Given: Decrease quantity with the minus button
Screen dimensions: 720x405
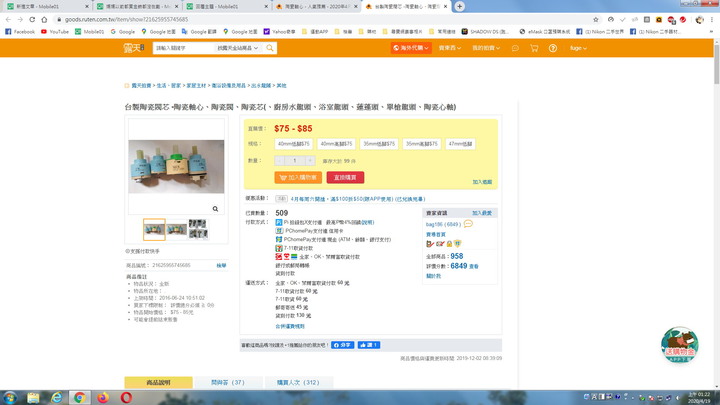Looking at the screenshot, I should click(x=279, y=160).
